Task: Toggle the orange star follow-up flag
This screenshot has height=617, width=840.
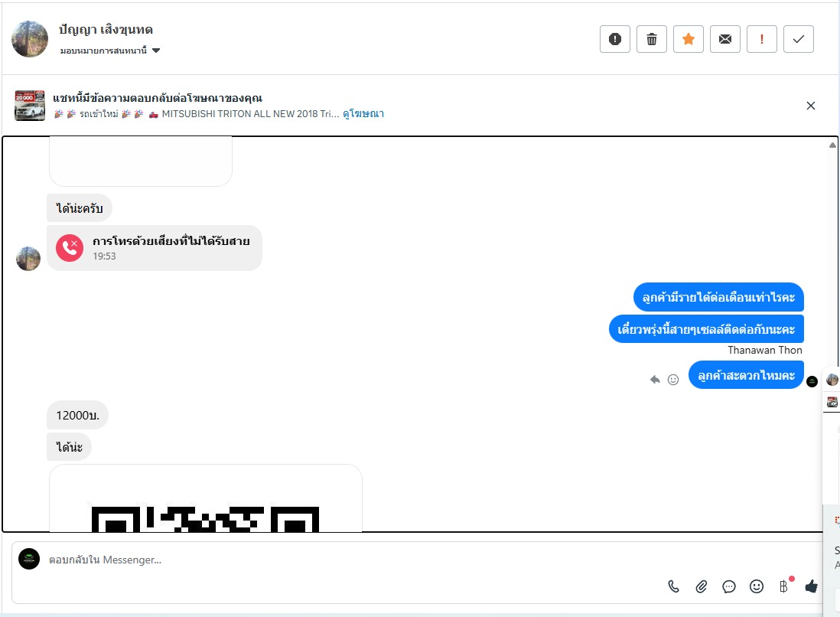Action: [689, 39]
